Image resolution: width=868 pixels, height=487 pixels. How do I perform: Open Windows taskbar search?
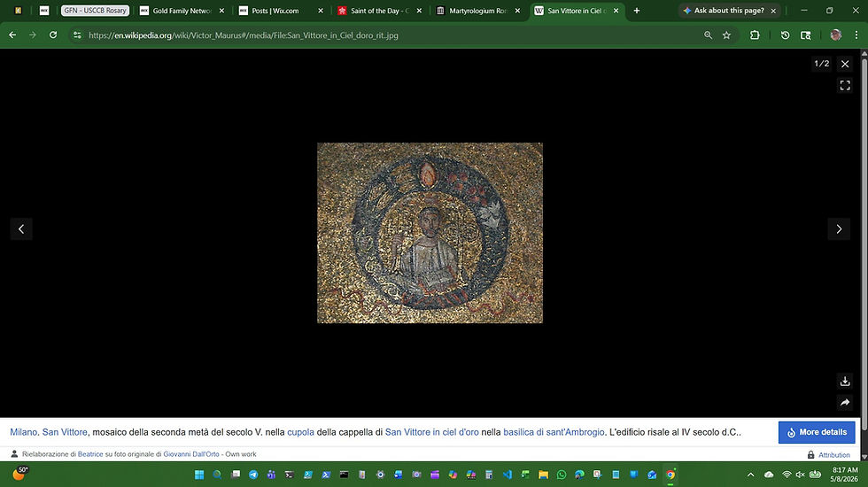coord(217,475)
